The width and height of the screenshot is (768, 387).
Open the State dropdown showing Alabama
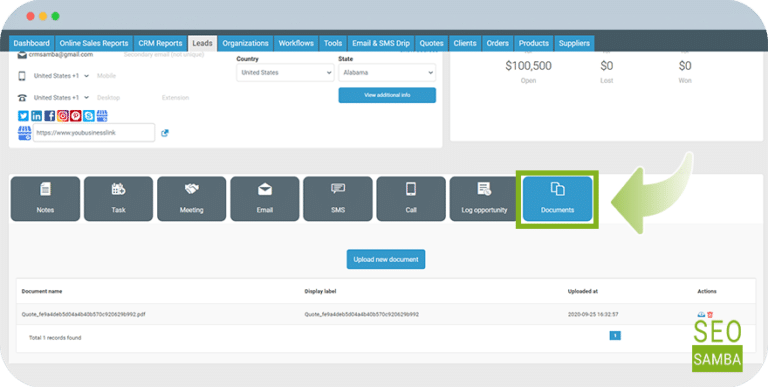387,73
